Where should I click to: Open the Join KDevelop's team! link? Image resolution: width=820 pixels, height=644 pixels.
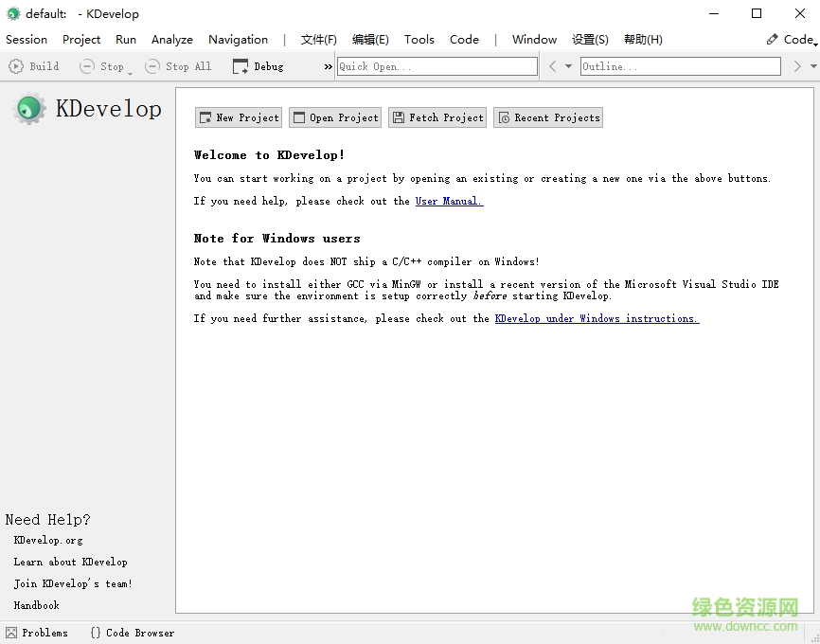click(x=73, y=583)
